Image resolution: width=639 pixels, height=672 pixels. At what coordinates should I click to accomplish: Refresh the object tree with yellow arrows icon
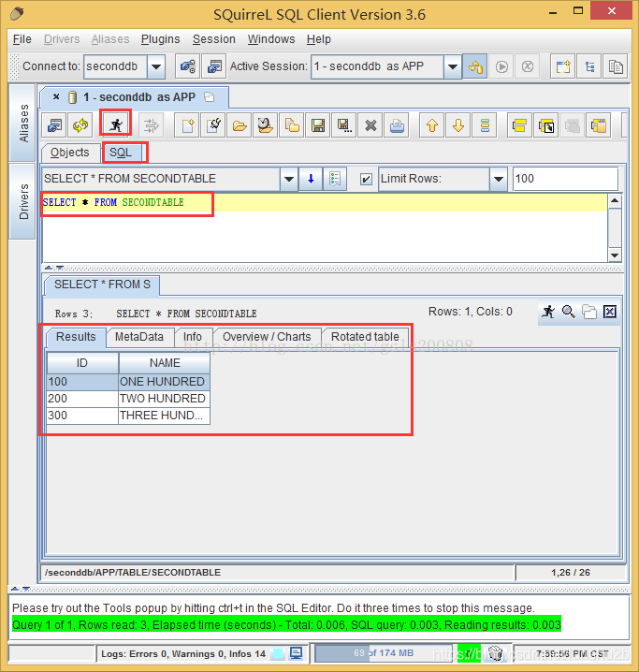80,125
